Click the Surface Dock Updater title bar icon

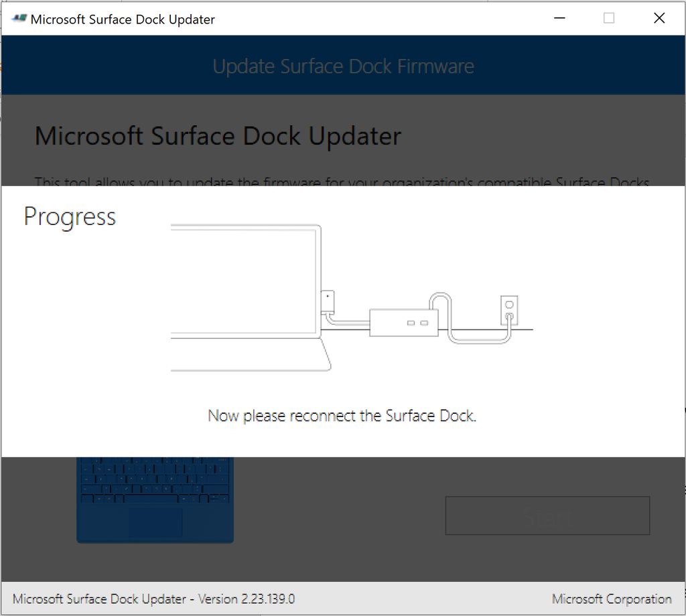(19, 19)
